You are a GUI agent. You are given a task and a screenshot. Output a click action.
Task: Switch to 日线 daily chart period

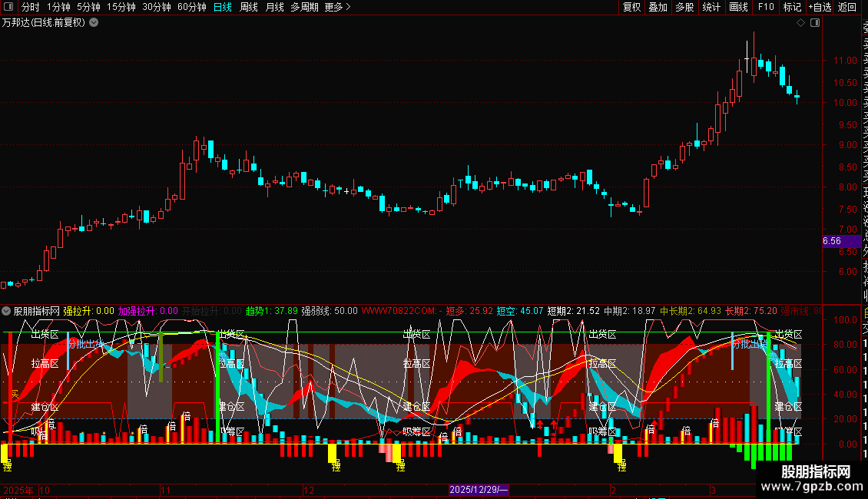[x=223, y=7]
